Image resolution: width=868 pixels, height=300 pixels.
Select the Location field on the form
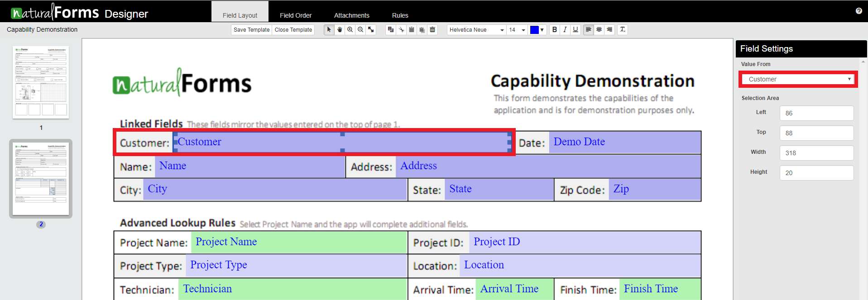(580, 266)
